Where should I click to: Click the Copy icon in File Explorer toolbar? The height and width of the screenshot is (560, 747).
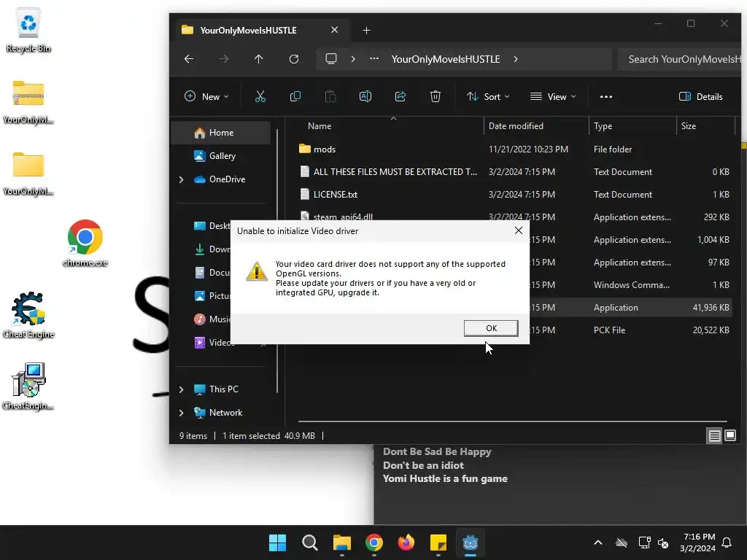pos(295,97)
